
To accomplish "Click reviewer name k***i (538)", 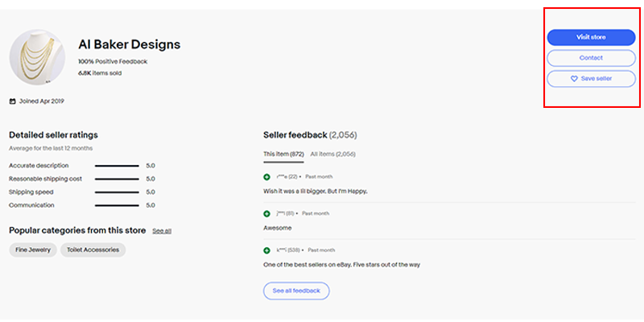I will pyautogui.click(x=289, y=250).
